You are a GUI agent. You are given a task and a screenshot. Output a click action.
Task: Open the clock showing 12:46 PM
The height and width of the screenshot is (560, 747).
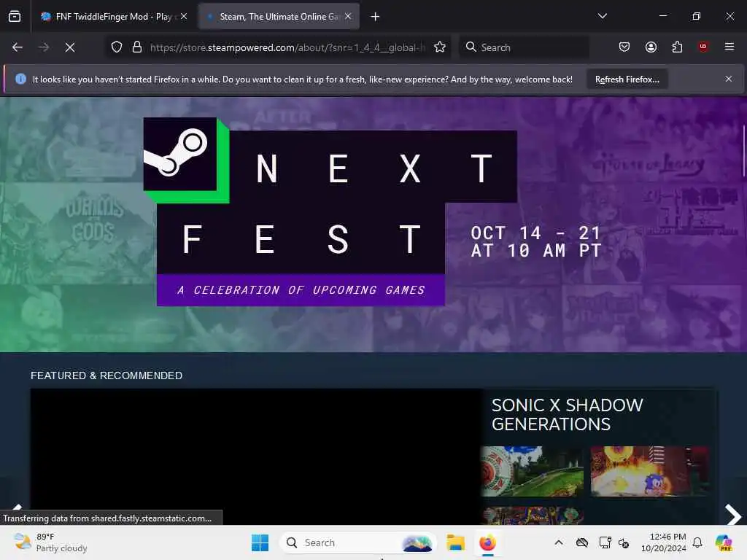point(663,542)
